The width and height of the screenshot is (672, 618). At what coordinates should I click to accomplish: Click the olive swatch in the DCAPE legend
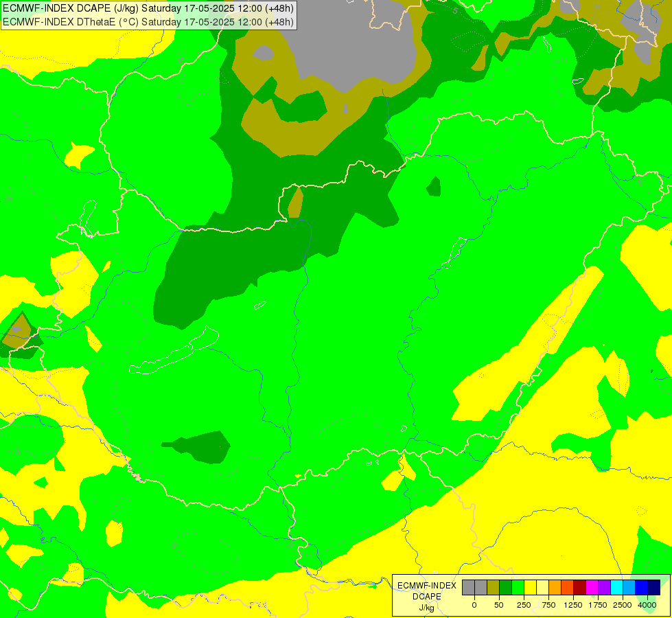(494, 587)
